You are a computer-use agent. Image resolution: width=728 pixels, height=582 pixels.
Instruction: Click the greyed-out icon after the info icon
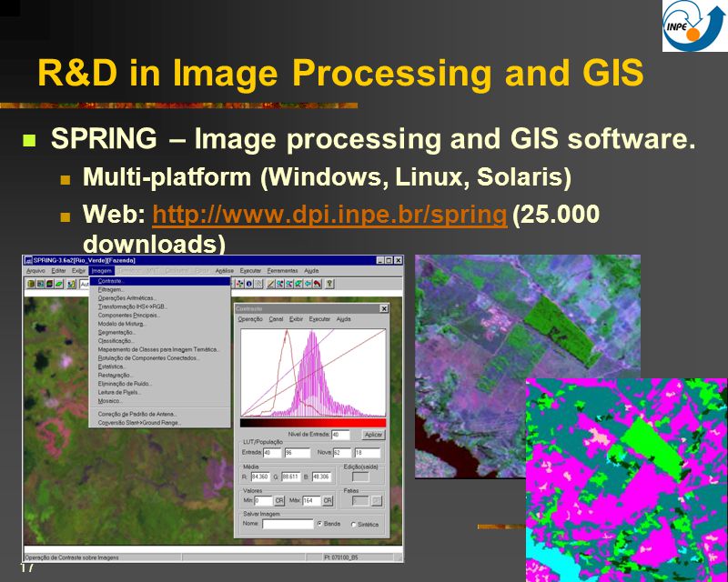point(258,284)
